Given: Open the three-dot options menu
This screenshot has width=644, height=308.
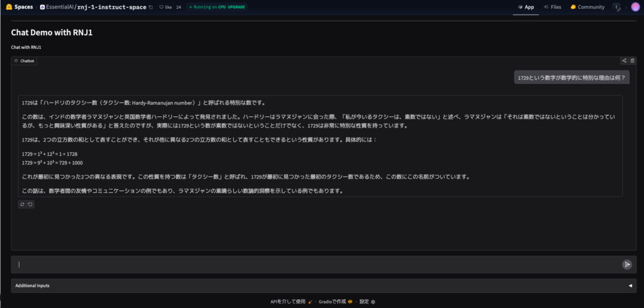Looking at the screenshot, I should (x=616, y=7).
